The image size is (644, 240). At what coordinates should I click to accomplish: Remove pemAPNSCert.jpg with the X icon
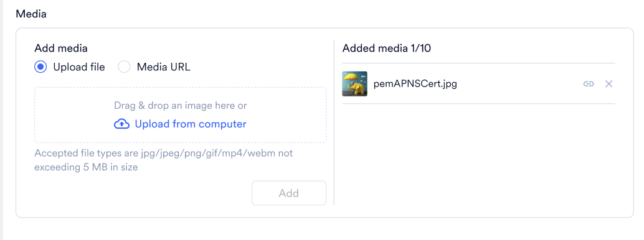click(x=609, y=84)
